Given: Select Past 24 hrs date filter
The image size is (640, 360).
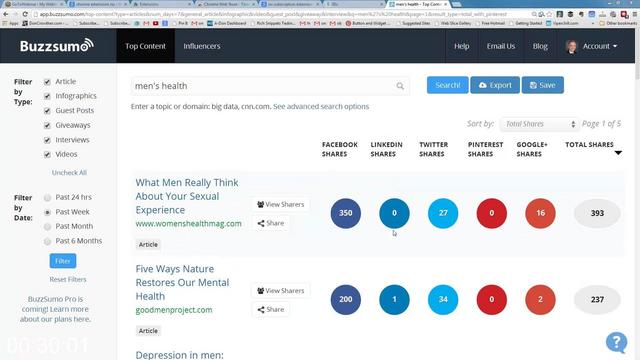Looking at the screenshot, I should coord(47,198).
